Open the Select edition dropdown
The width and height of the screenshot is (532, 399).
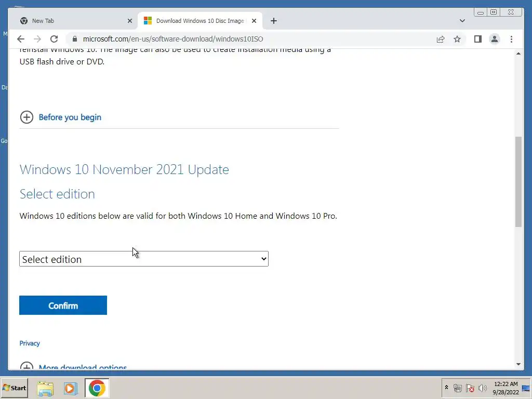(144, 259)
